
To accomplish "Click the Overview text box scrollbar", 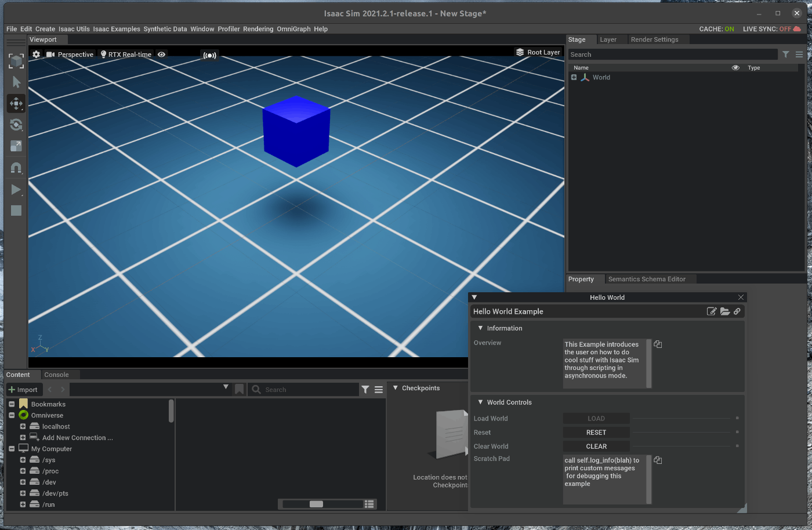I will tap(649, 364).
